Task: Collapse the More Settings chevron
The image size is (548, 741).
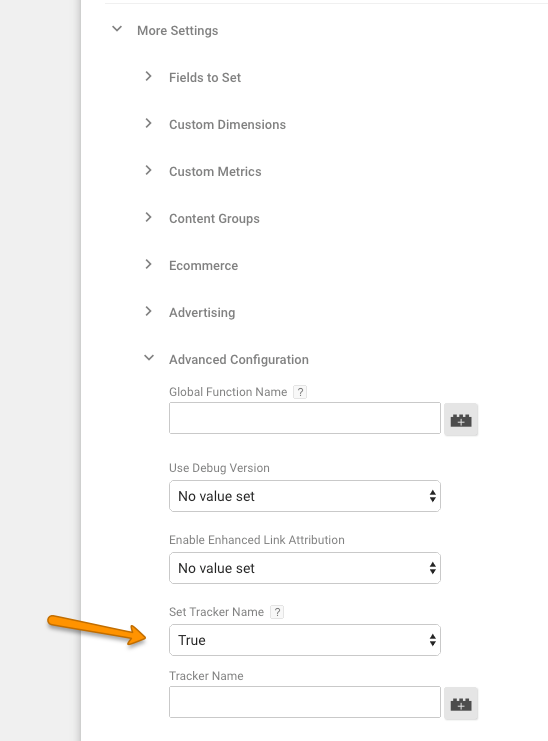Action: 117,29
